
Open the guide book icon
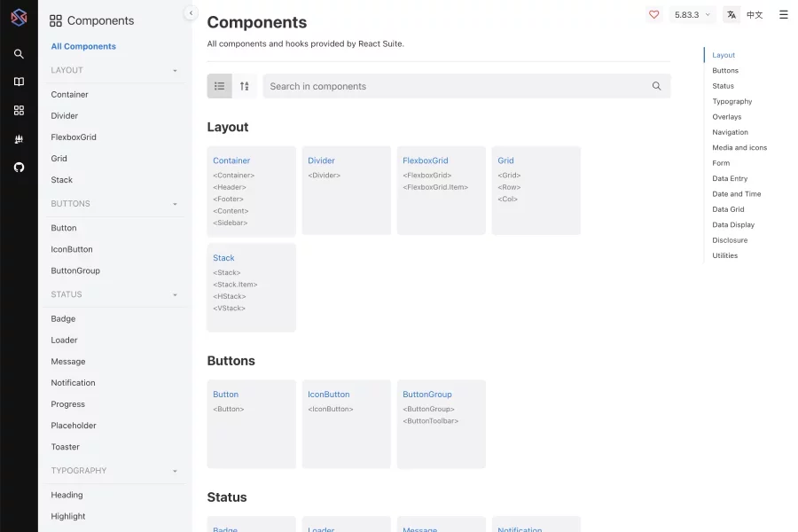19,82
